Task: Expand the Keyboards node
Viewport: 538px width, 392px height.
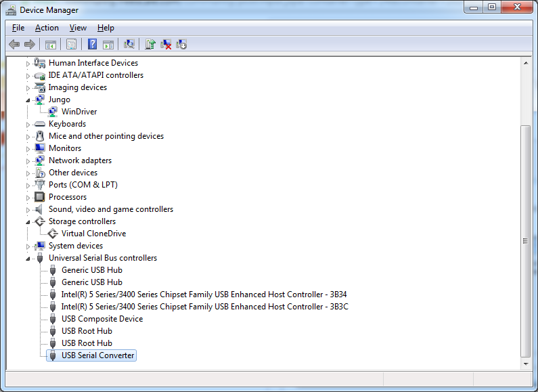Action: point(28,125)
